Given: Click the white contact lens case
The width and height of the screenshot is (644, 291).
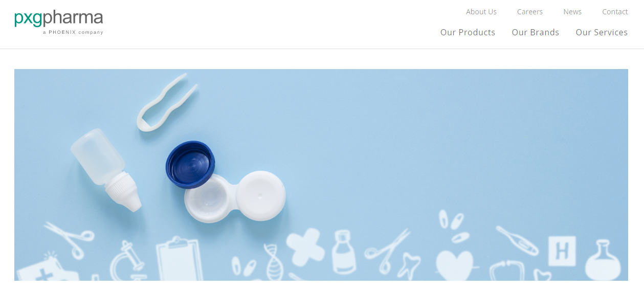Looking at the screenshot, I should click(235, 196).
